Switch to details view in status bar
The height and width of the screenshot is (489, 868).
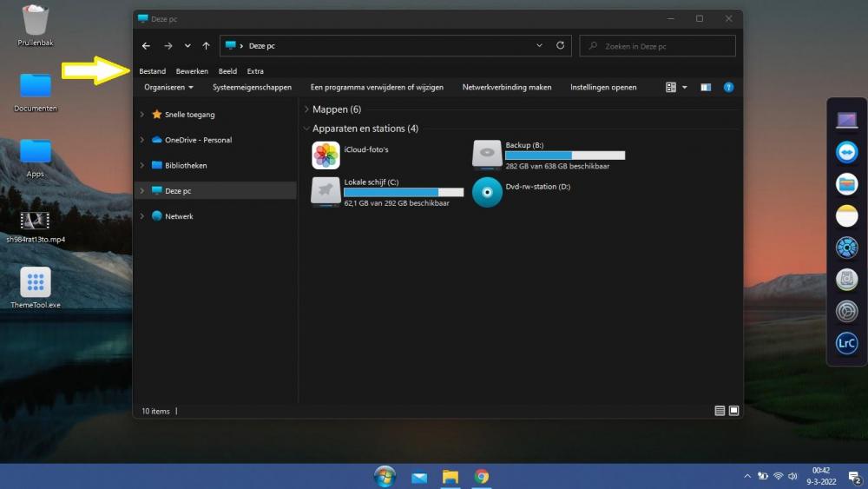pyautogui.click(x=720, y=411)
